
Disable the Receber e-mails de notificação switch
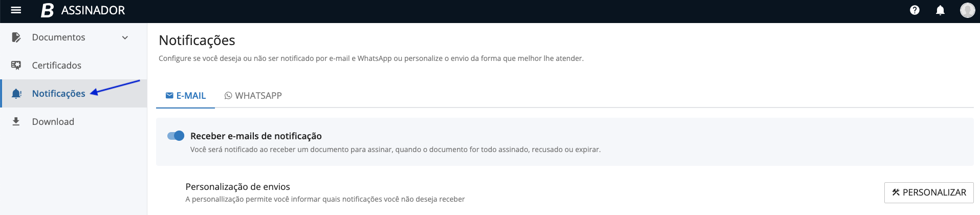click(x=176, y=136)
